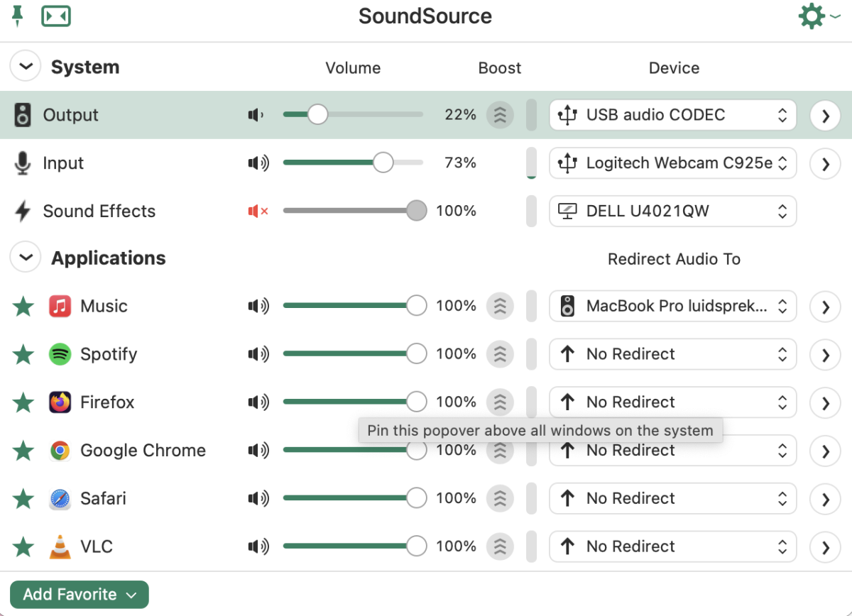Mute Music app speaker icon
The width and height of the screenshot is (852, 616).
point(258,307)
